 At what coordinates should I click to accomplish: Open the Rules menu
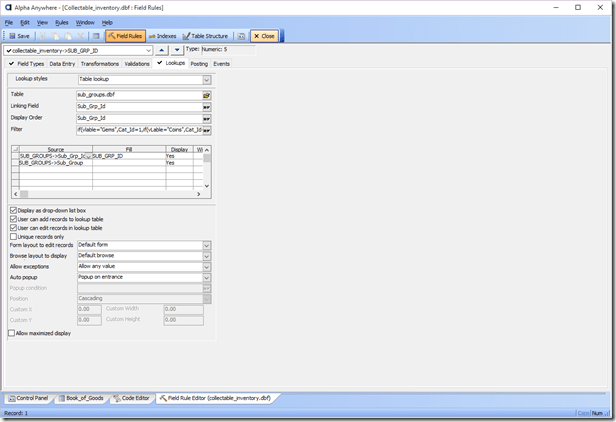[x=61, y=22]
